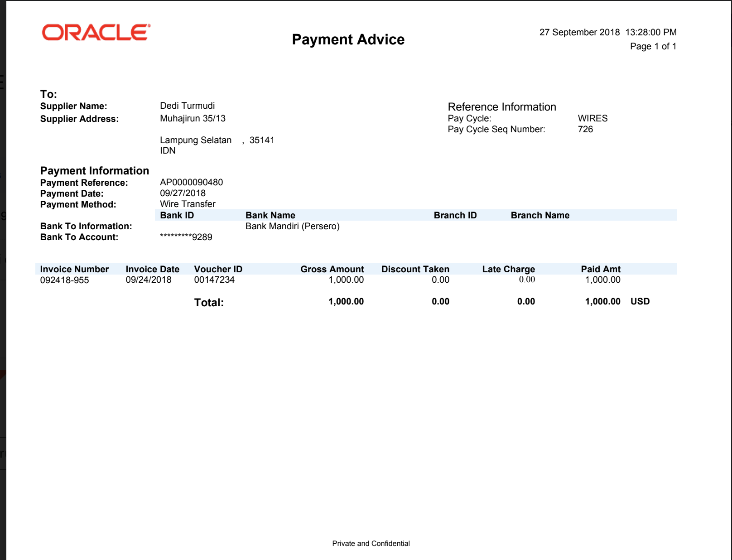This screenshot has width=732, height=560.
Task: Click the Private and Confidential footer
Action: (x=371, y=543)
